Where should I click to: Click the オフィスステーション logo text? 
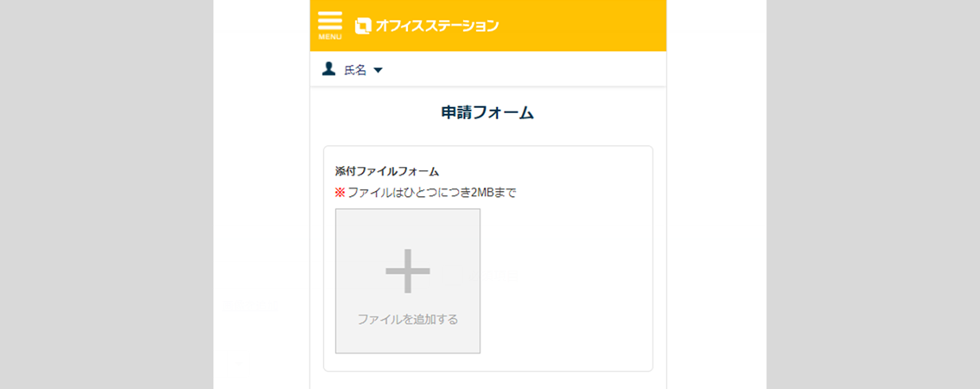436,26
